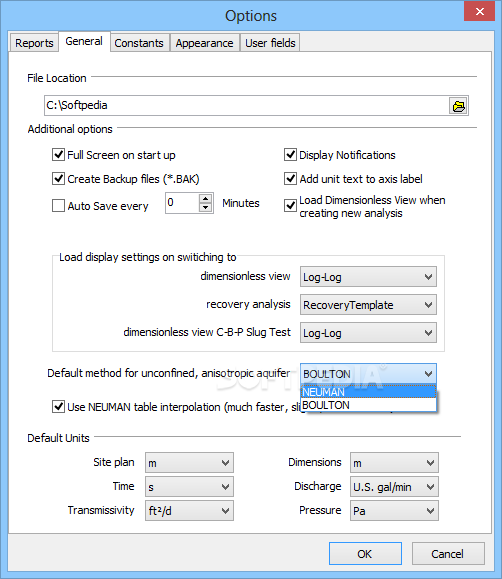This screenshot has height=579, width=502.
Task: Uncheck Create Backup files (*.BAK)
Action: (58, 179)
